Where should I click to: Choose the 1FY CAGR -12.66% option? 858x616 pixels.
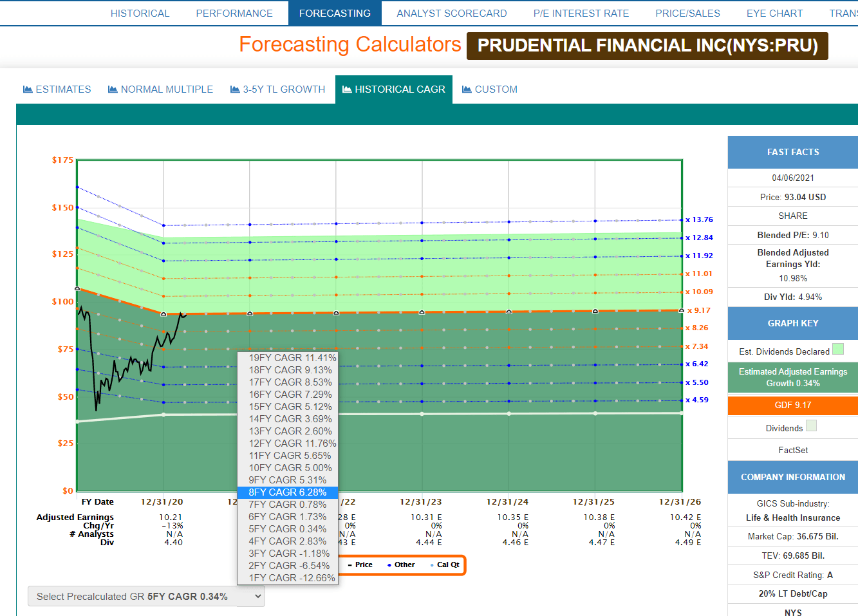[x=288, y=578]
